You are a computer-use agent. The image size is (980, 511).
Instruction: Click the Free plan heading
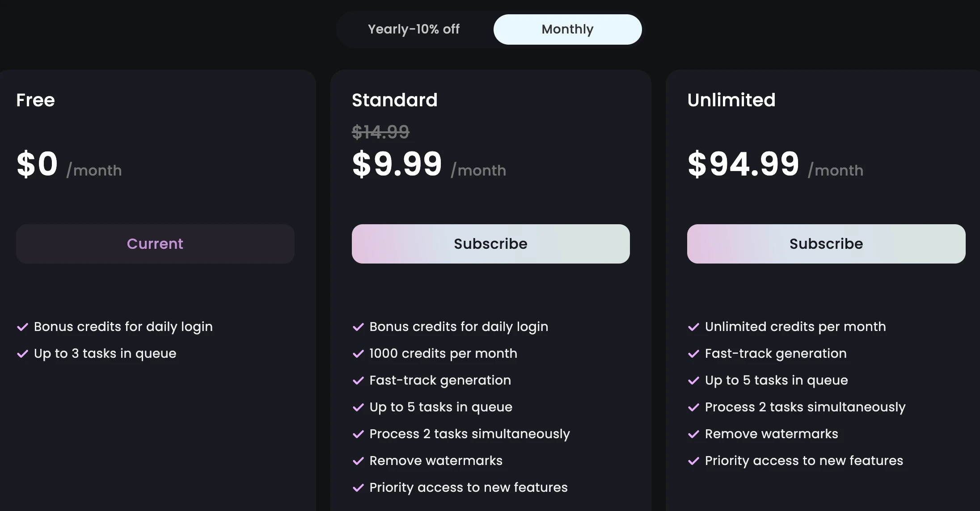point(35,100)
